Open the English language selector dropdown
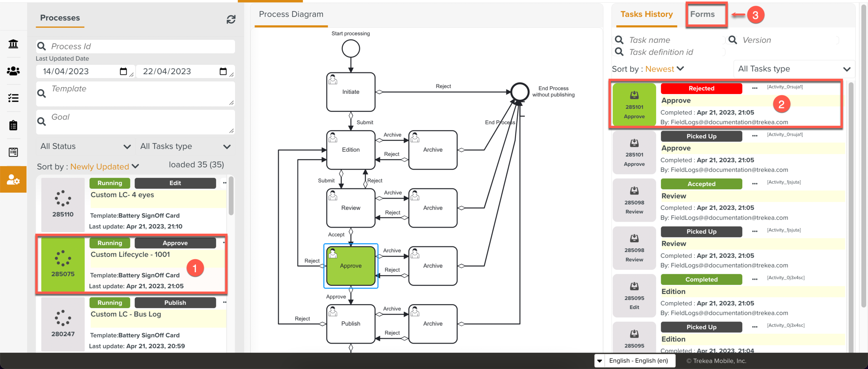 [600, 361]
